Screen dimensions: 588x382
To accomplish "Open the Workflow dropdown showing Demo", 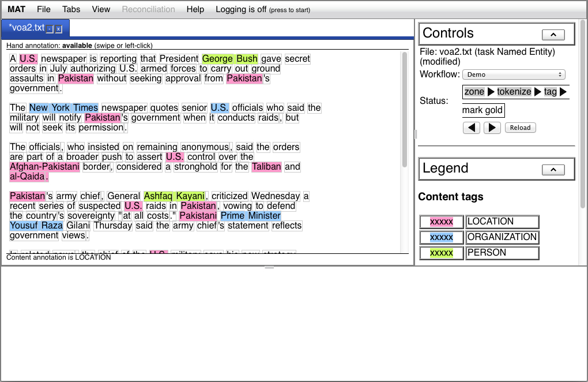I will tap(514, 74).
